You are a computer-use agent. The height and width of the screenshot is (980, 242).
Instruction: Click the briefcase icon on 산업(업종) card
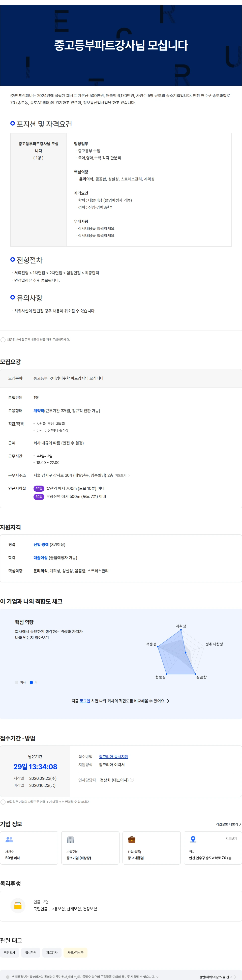pyautogui.click(x=132, y=840)
